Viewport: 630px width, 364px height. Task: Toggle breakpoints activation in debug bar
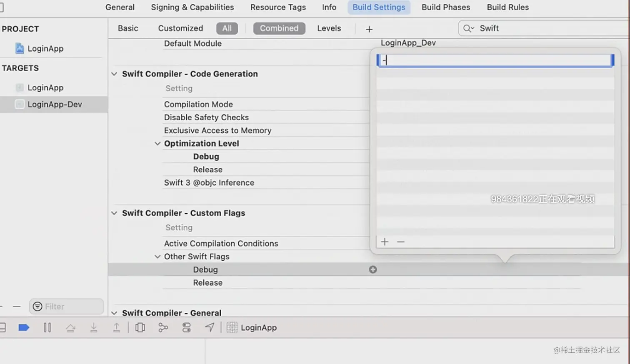pos(24,328)
